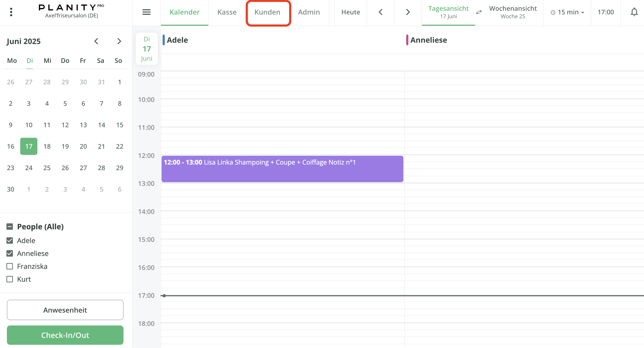Screen dimensions: 644x348
Task: Show next month in mini calendar
Action: tap(119, 41)
